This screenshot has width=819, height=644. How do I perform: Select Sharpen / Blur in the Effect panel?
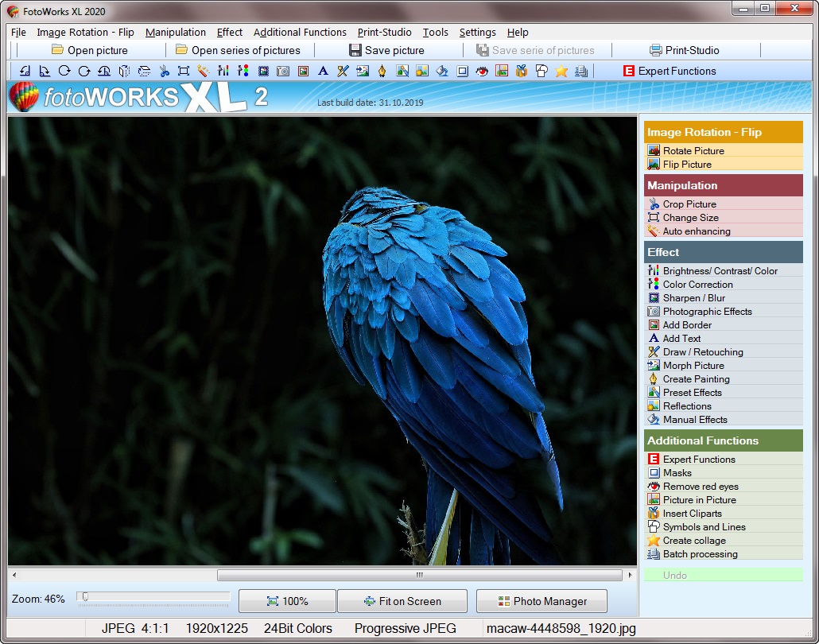coord(693,298)
